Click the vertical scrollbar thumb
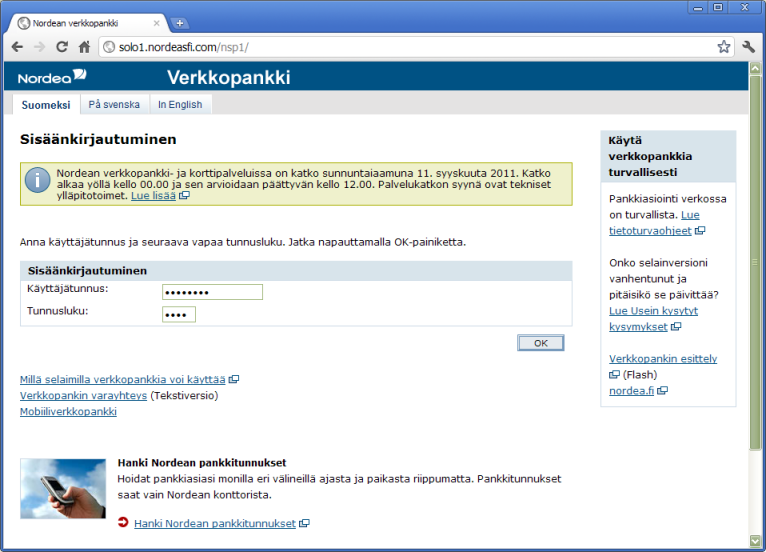Viewport: 766px width, 552px height. click(x=755, y=262)
